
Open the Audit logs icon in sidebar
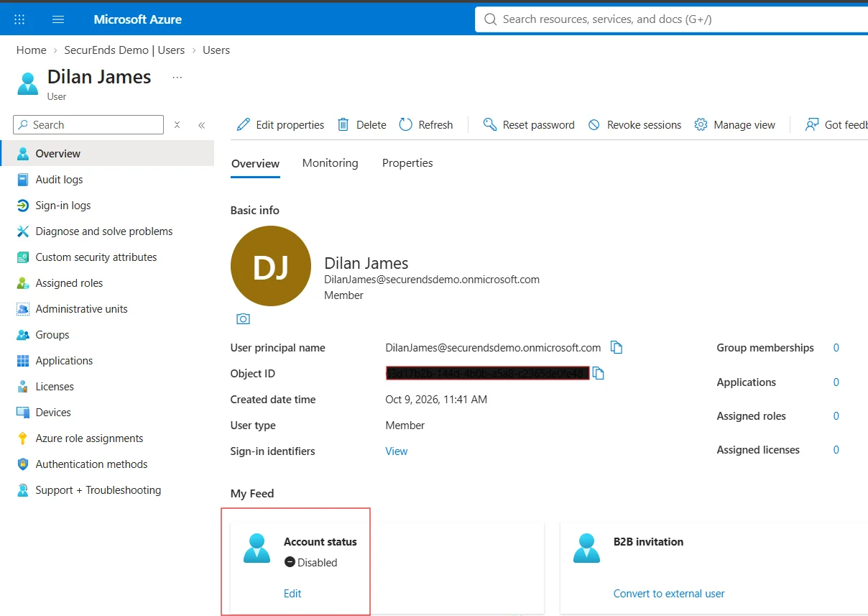coord(23,180)
